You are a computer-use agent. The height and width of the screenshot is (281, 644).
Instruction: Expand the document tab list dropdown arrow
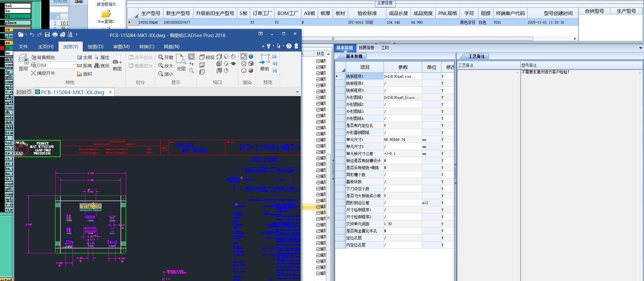pos(297,92)
